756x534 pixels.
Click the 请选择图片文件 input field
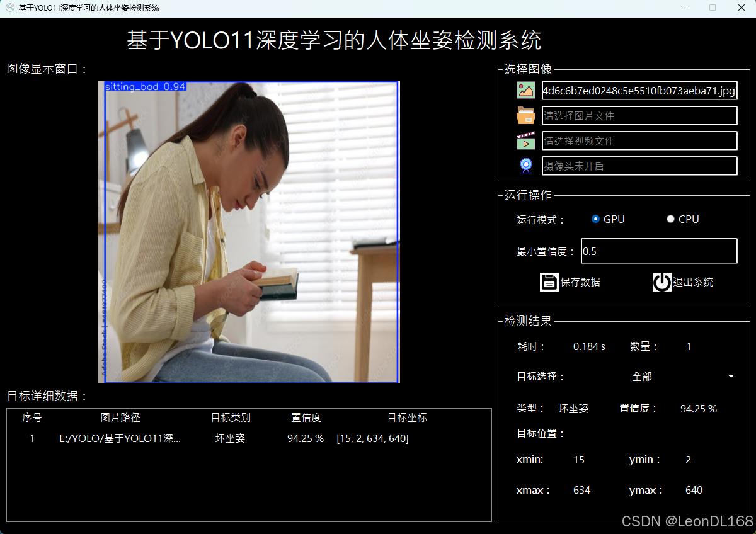coord(639,116)
